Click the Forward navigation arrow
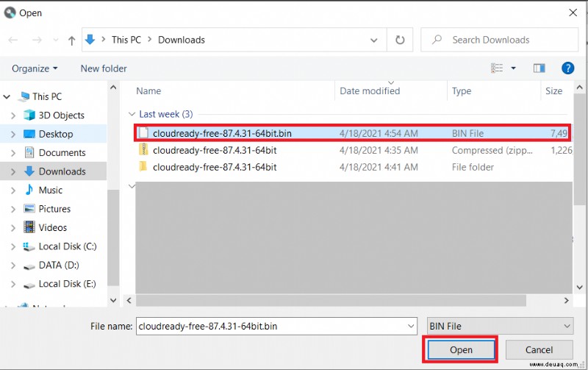588x370 pixels. coord(37,40)
